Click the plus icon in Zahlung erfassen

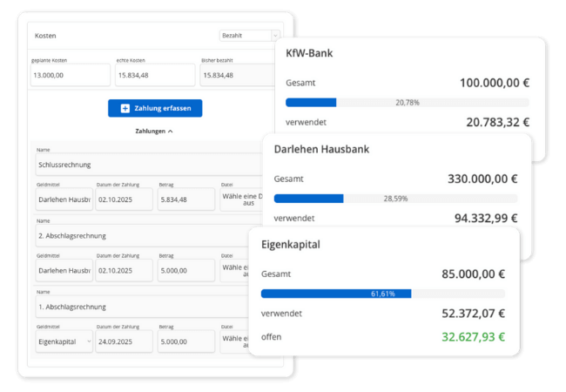125,108
